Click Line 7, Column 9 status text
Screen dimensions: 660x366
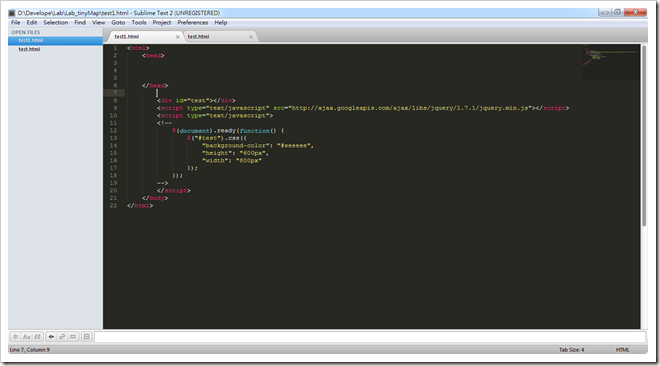29,350
